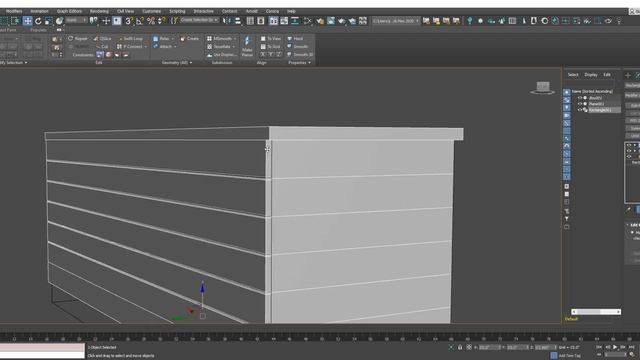
Task: Toggle the Scene Explorer toolbar icon
Action: [250, 21]
